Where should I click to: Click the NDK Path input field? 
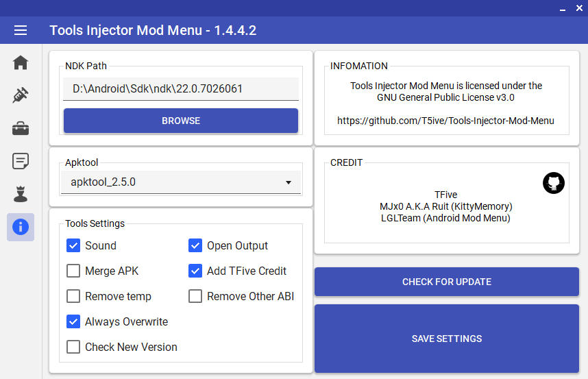(181, 89)
